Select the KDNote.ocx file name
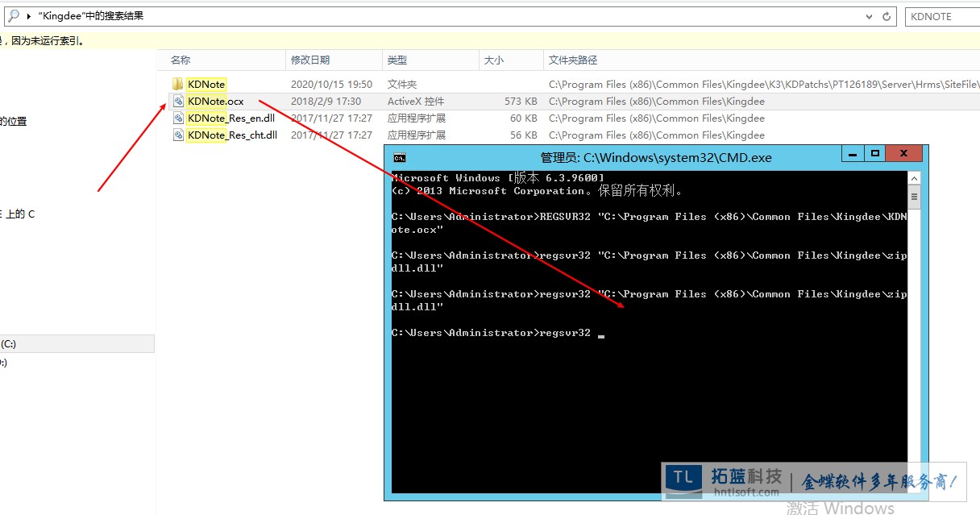 (x=215, y=102)
